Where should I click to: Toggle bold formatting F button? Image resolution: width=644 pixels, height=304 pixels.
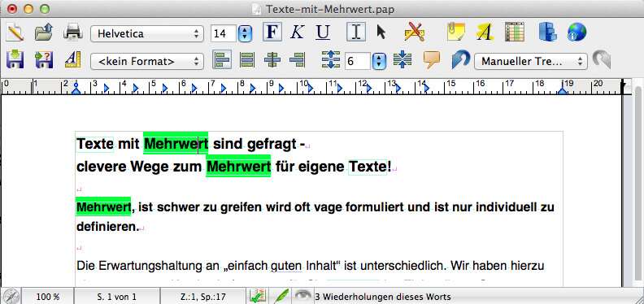(x=272, y=33)
